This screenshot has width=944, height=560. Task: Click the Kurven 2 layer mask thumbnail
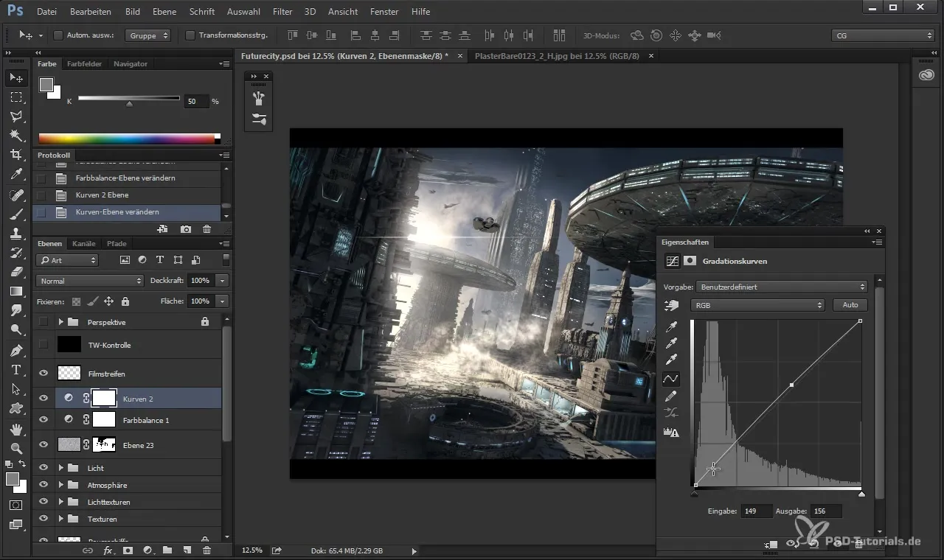coord(104,399)
